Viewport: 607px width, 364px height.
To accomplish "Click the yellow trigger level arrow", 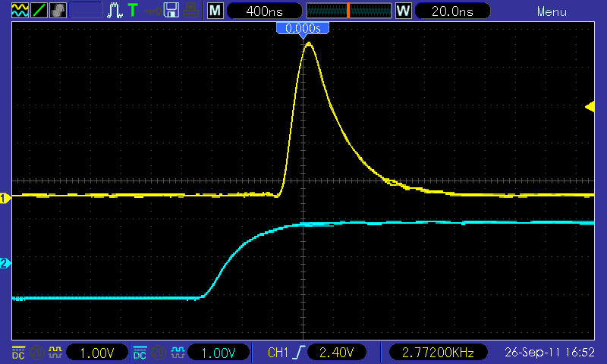I will [x=590, y=107].
